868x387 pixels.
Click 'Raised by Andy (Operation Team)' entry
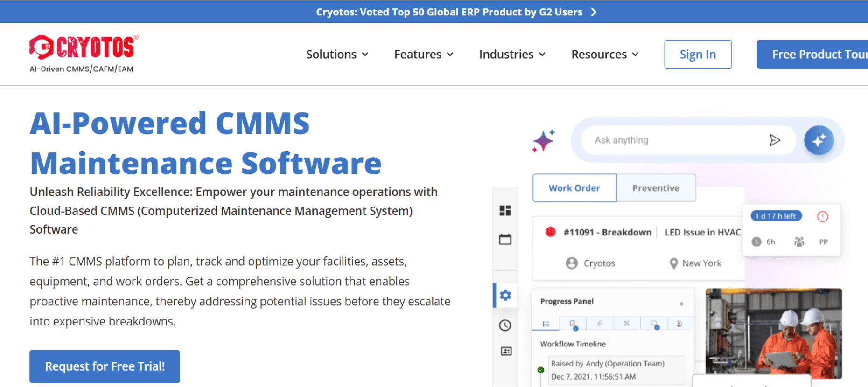point(608,363)
